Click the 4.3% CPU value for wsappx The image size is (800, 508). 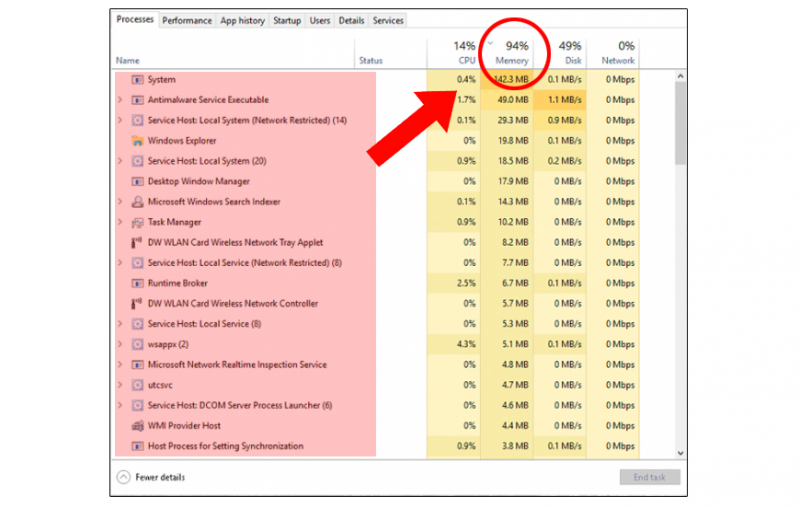tap(466, 344)
